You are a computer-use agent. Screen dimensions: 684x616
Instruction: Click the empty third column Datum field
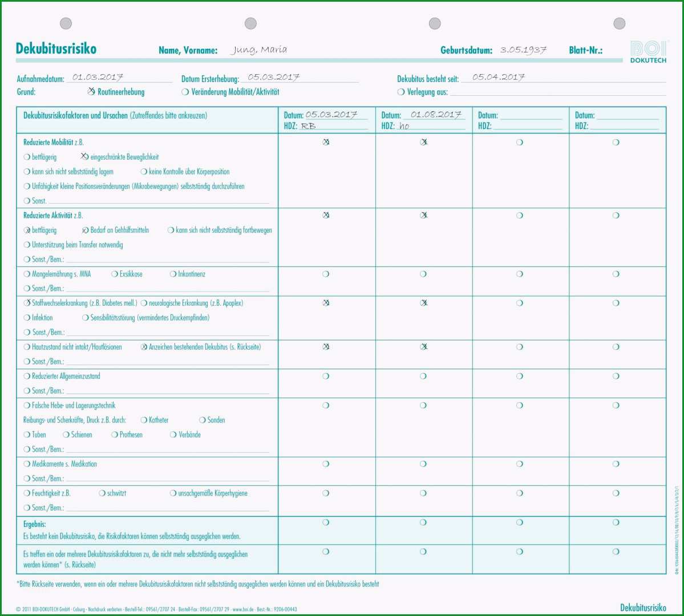click(x=531, y=115)
